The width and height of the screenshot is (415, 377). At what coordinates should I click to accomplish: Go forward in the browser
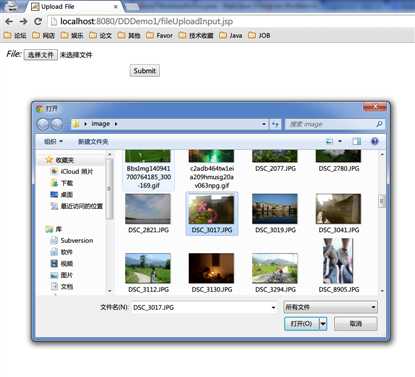pyautogui.click(x=23, y=21)
